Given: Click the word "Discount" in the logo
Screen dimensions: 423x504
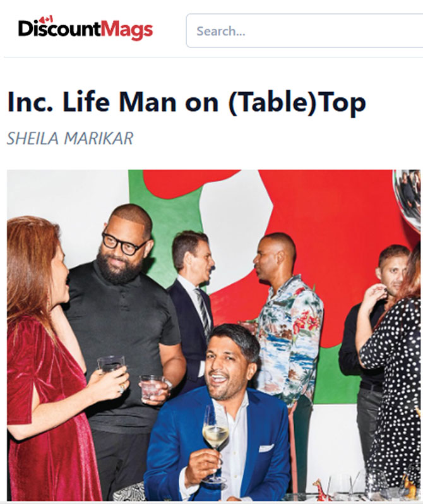Looking at the screenshot, I should point(59,28).
